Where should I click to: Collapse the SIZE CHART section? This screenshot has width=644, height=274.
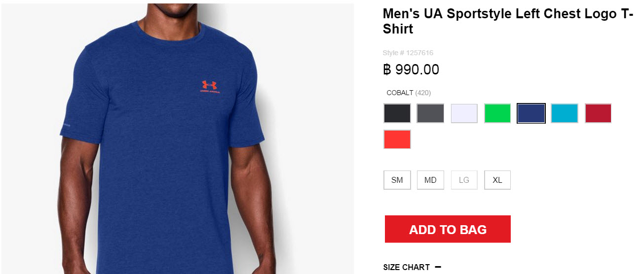pyautogui.click(x=412, y=267)
